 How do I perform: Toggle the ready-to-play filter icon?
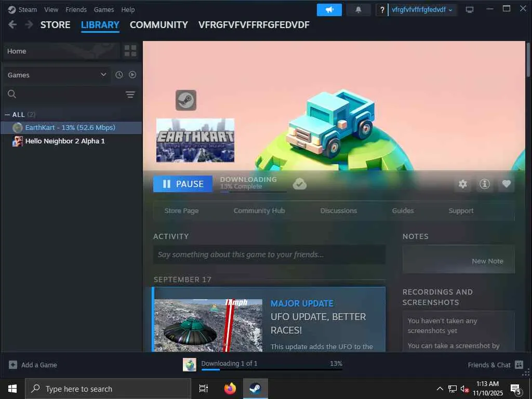pyautogui.click(x=132, y=75)
